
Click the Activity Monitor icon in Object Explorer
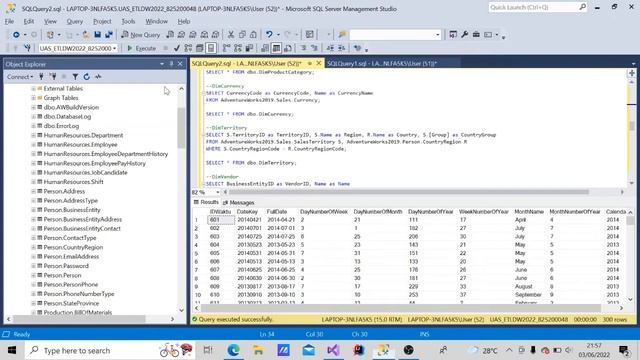tap(98, 77)
